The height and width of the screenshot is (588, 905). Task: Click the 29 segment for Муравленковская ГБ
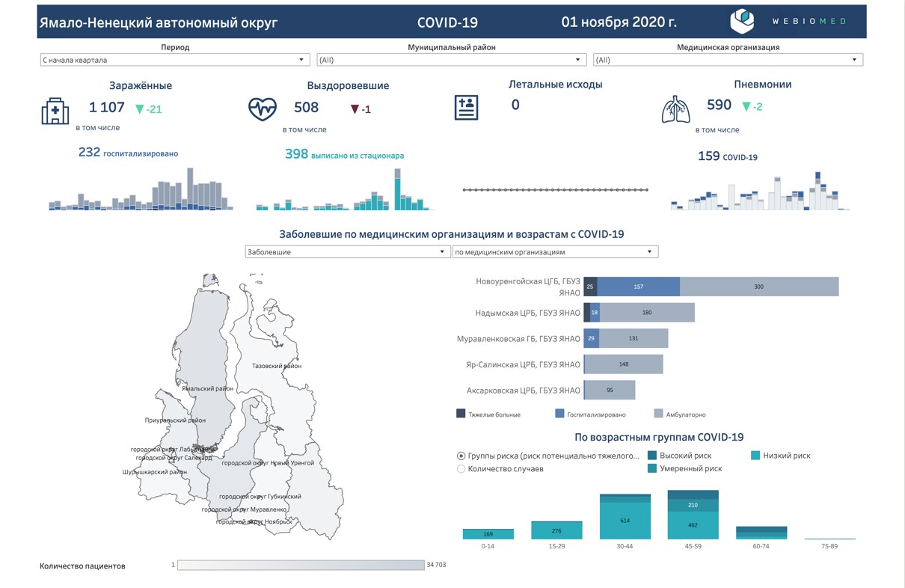[592, 339]
